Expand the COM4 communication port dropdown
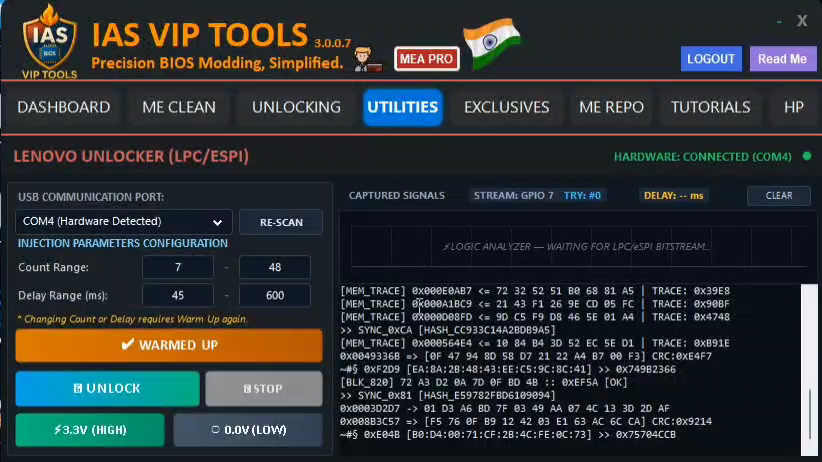This screenshot has height=462, width=822. [x=124, y=222]
